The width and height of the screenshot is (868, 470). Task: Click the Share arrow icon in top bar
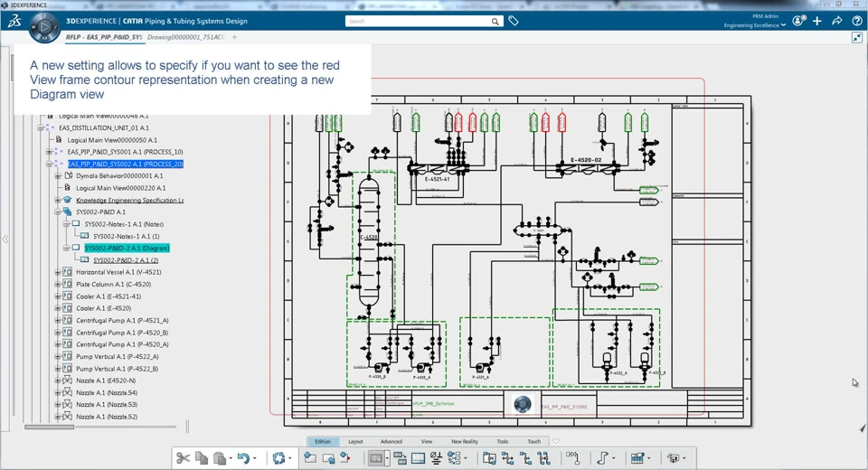tap(837, 21)
